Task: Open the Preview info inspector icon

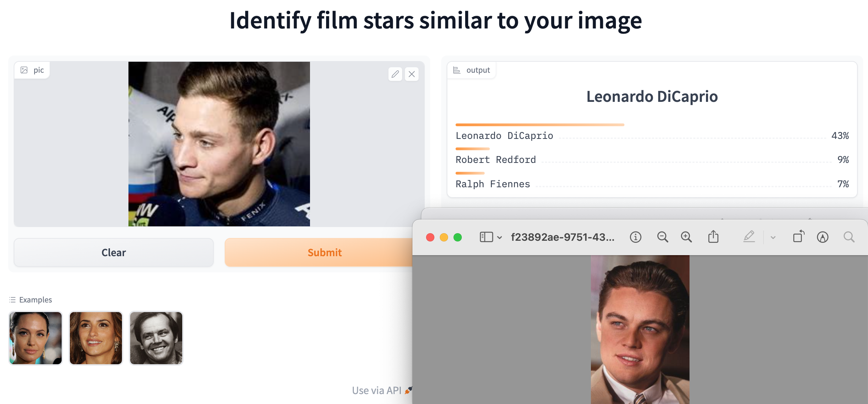Action: point(635,237)
